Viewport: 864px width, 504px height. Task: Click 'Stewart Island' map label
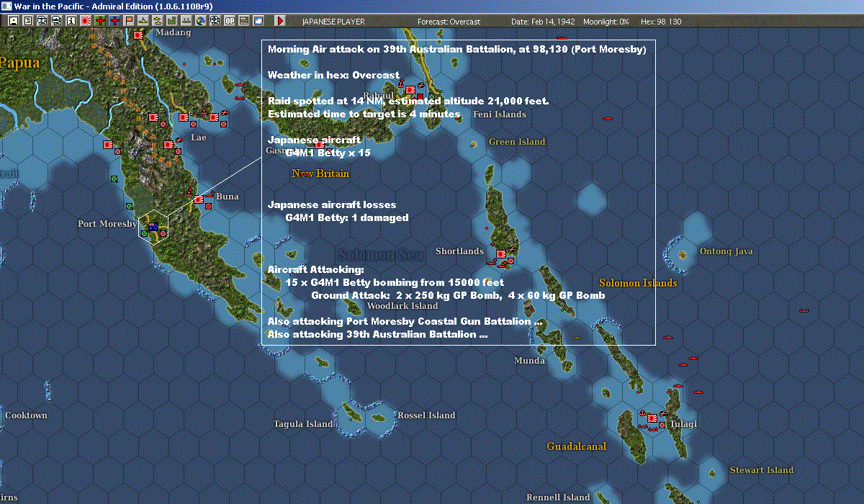(x=762, y=470)
